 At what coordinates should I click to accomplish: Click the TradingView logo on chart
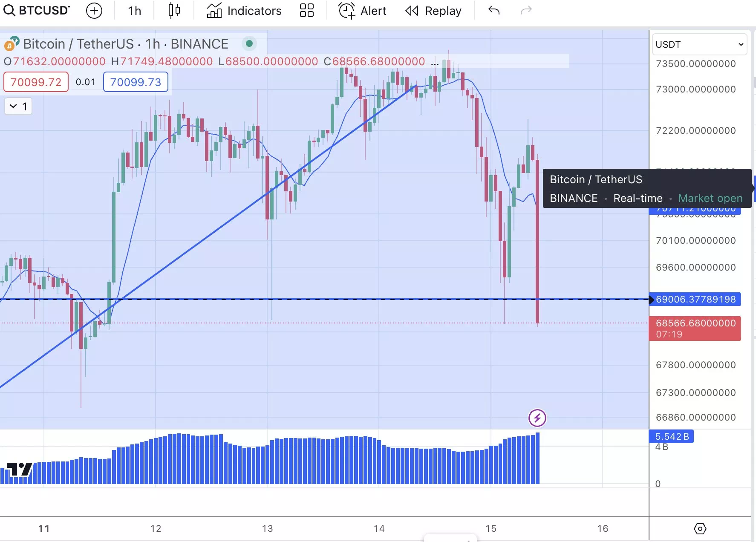(x=19, y=469)
